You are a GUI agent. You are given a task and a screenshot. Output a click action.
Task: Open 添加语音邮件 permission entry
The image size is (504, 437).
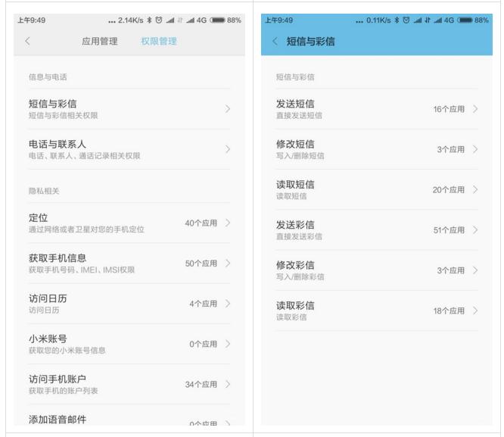129,415
